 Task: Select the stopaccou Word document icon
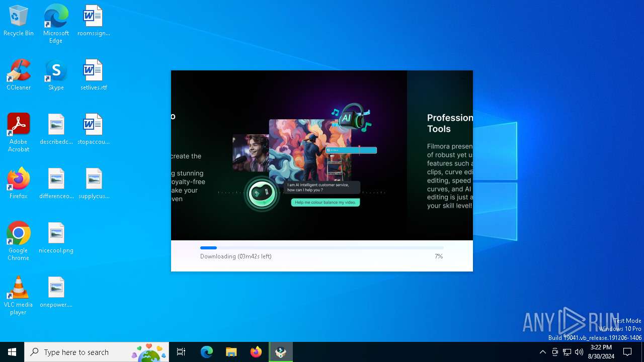click(94, 130)
